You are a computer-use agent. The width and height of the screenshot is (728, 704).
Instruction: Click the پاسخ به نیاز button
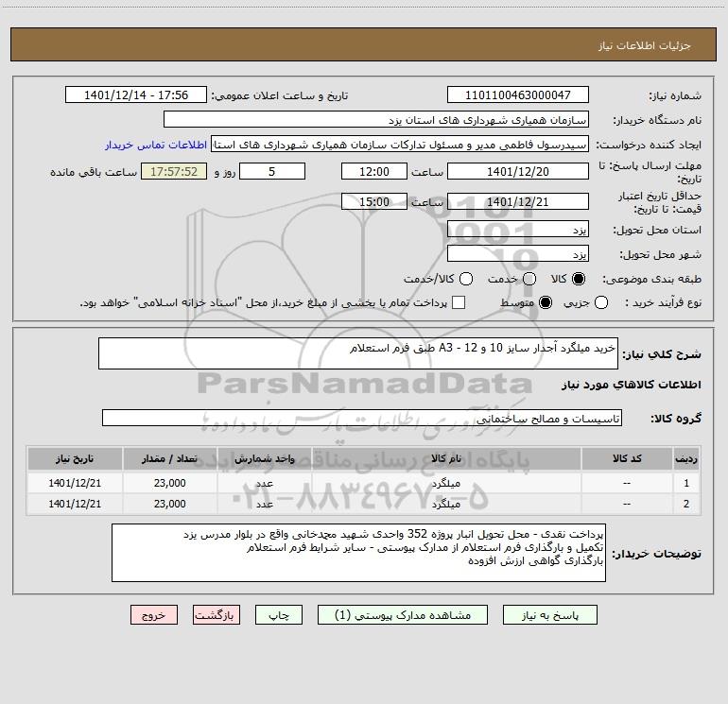549,615
